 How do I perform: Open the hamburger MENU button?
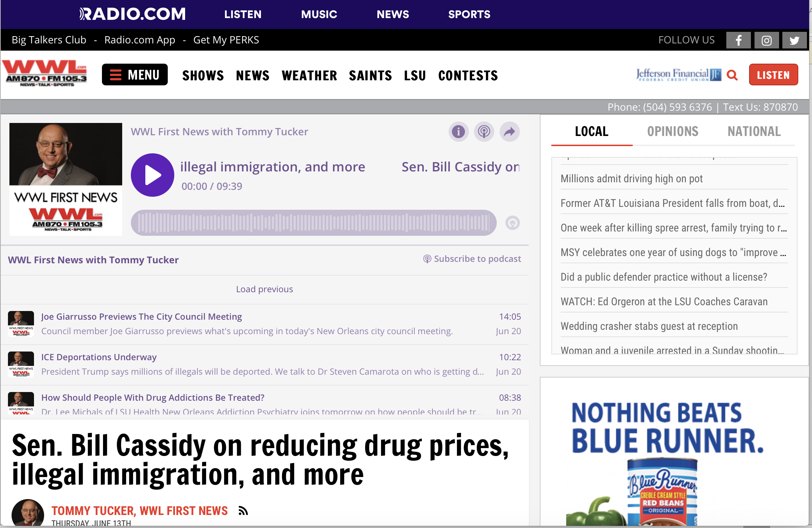134,74
